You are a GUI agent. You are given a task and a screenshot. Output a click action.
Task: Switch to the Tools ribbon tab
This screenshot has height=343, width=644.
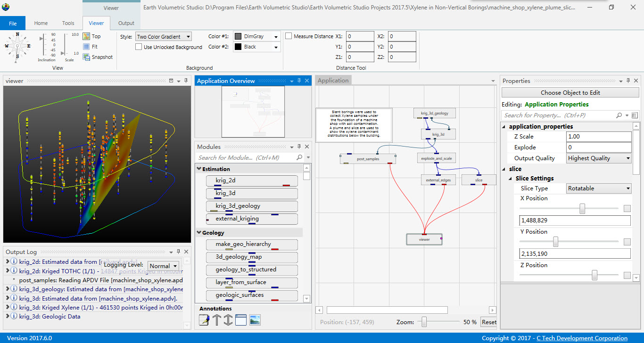68,23
